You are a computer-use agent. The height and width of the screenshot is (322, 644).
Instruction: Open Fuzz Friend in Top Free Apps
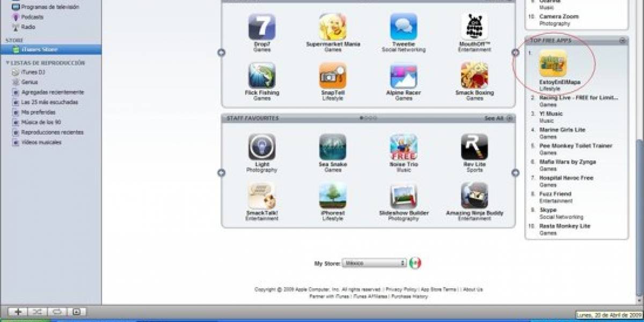click(x=555, y=194)
